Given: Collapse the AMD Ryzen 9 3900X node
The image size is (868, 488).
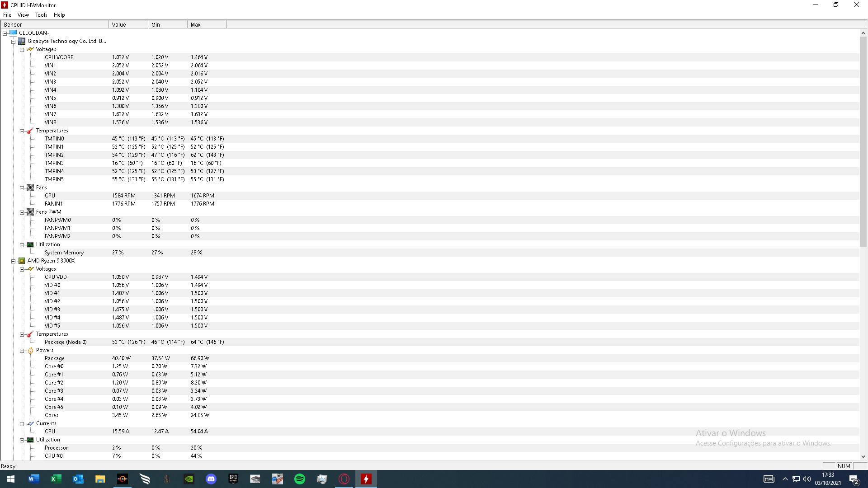Looking at the screenshot, I should (14, 261).
